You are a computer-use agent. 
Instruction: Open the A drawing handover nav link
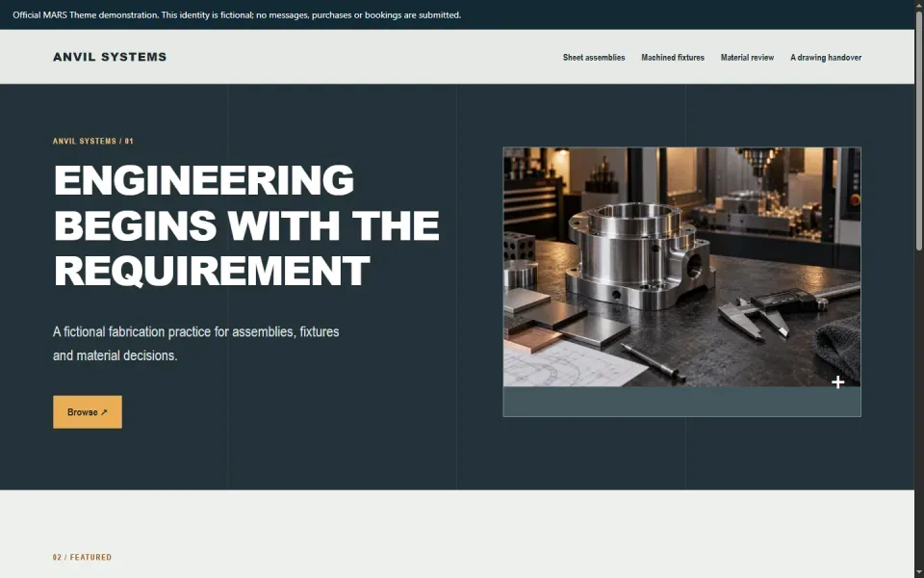(826, 57)
